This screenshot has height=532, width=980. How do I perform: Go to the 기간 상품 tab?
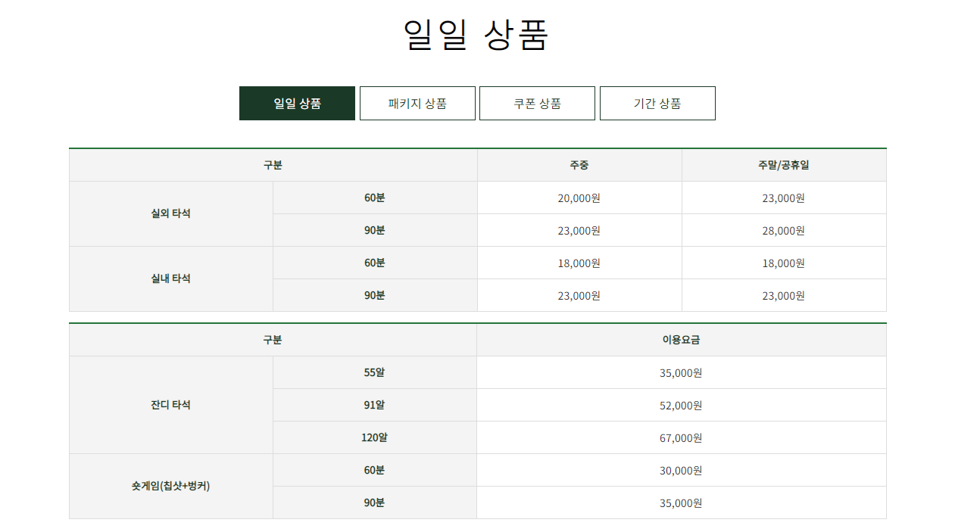tap(657, 104)
